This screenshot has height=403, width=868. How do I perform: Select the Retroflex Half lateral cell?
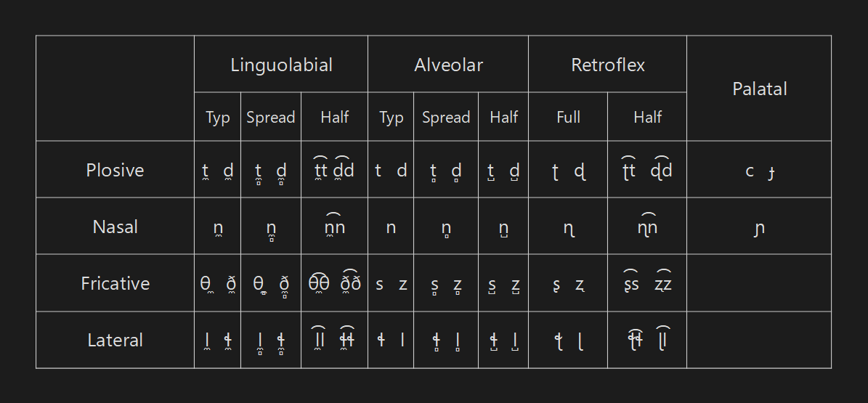tap(647, 341)
